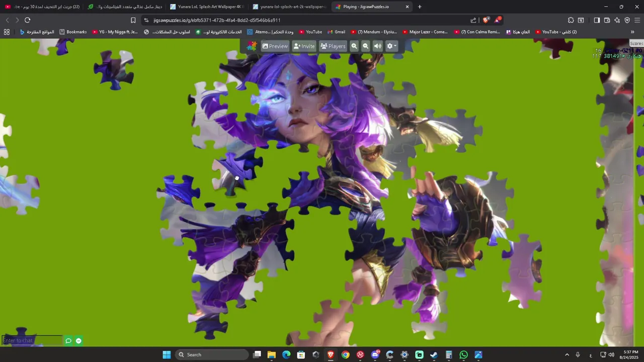Screen dimensions: 644x362
Task: Open site information settings icon
Action: coord(146,20)
